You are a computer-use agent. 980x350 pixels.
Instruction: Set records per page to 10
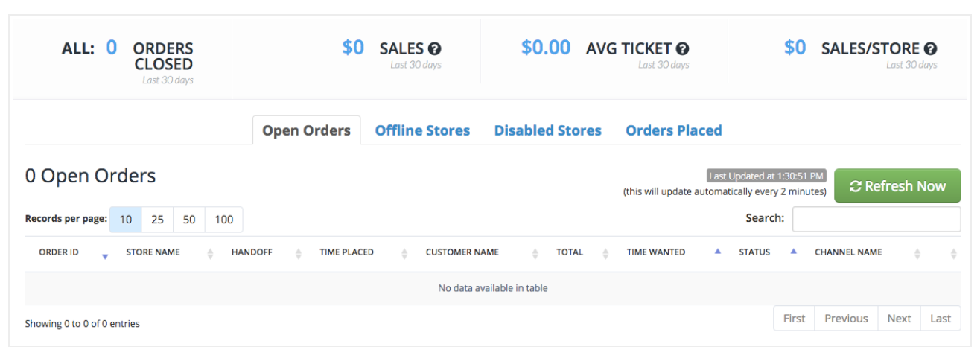click(x=126, y=220)
